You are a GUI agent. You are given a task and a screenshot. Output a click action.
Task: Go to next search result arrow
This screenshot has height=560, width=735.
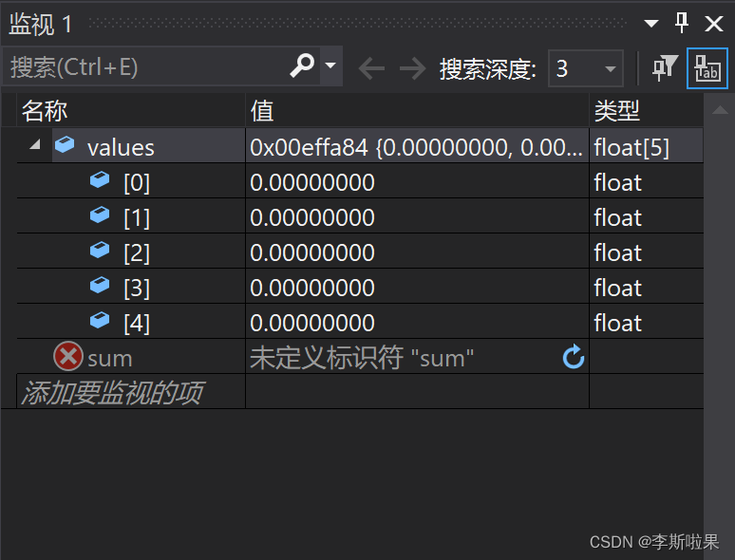tap(412, 68)
